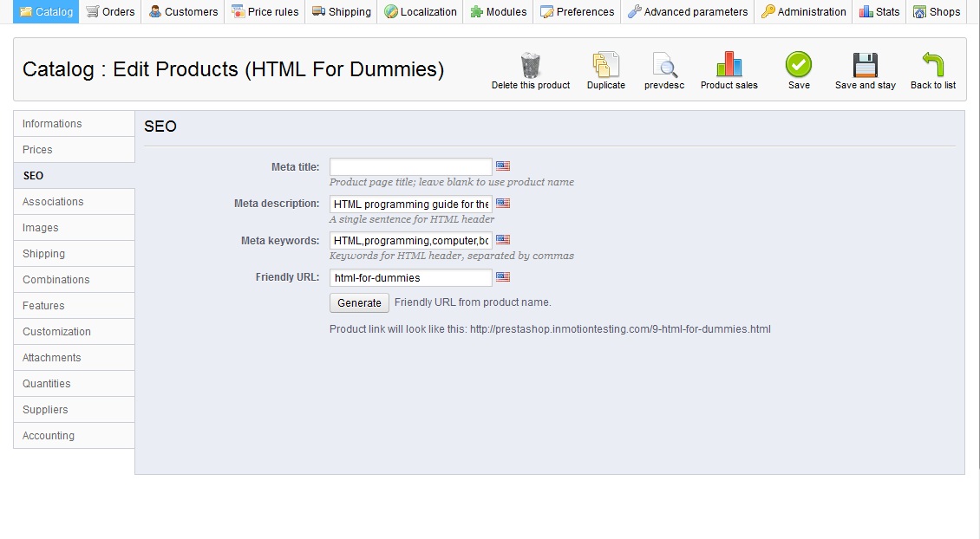Click the prevdesc preview icon

coord(664,65)
